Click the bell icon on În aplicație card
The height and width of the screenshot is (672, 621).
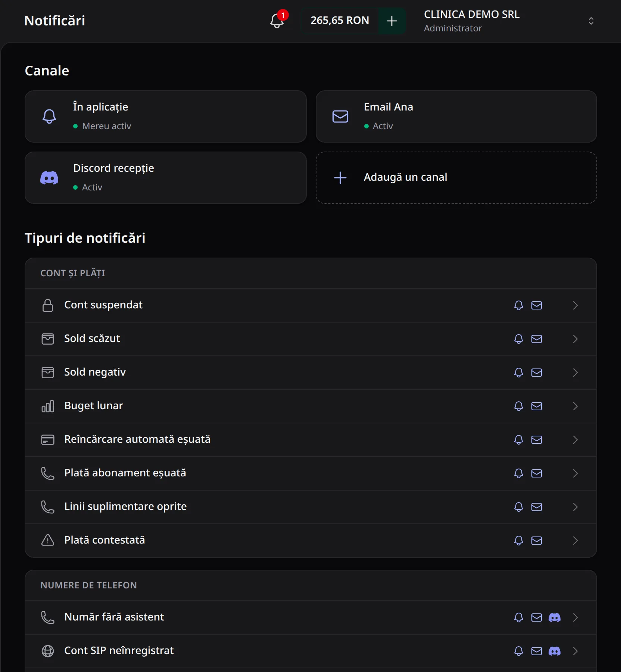(49, 116)
